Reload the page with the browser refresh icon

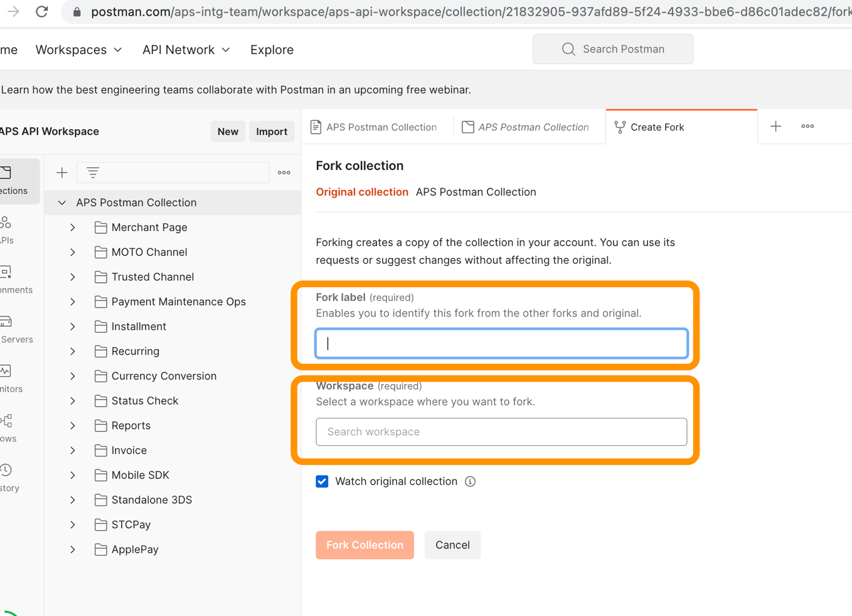coord(42,12)
